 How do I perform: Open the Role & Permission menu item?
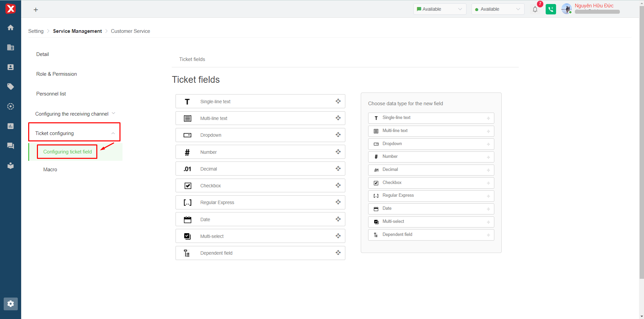click(x=56, y=74)
